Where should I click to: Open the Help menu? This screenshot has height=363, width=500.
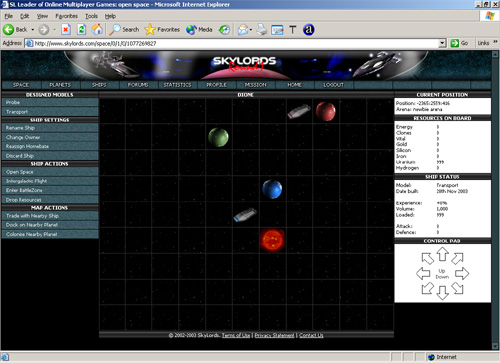110,16
